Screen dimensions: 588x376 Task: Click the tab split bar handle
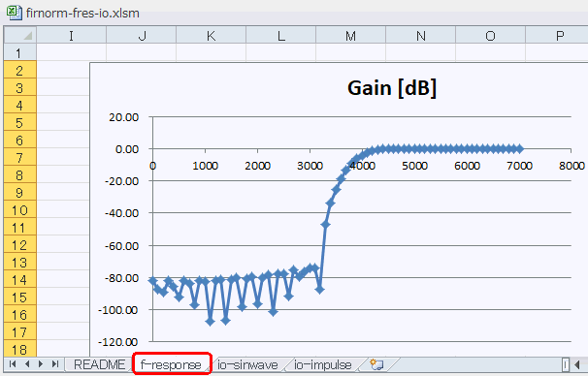click(x=566, y=364)
